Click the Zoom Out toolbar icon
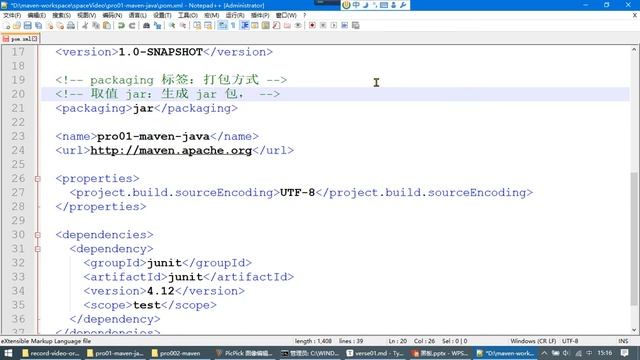640x360 pixels. 182,25
